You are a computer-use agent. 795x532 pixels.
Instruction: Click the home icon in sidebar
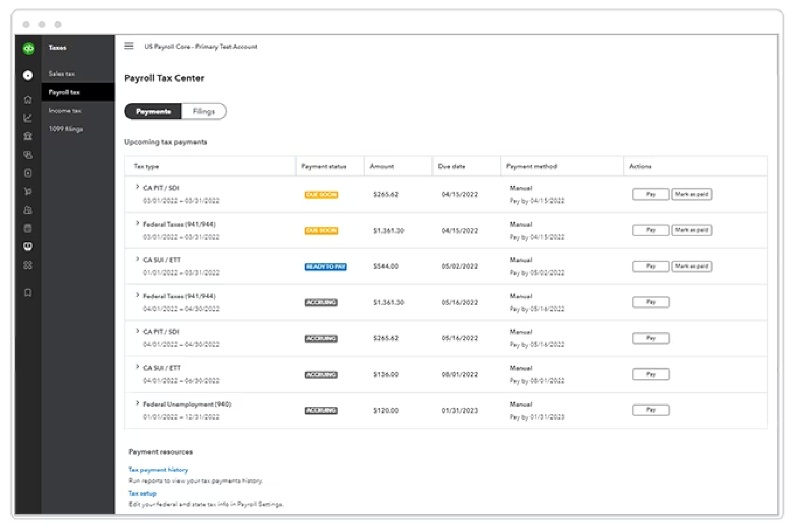[28, 100]
